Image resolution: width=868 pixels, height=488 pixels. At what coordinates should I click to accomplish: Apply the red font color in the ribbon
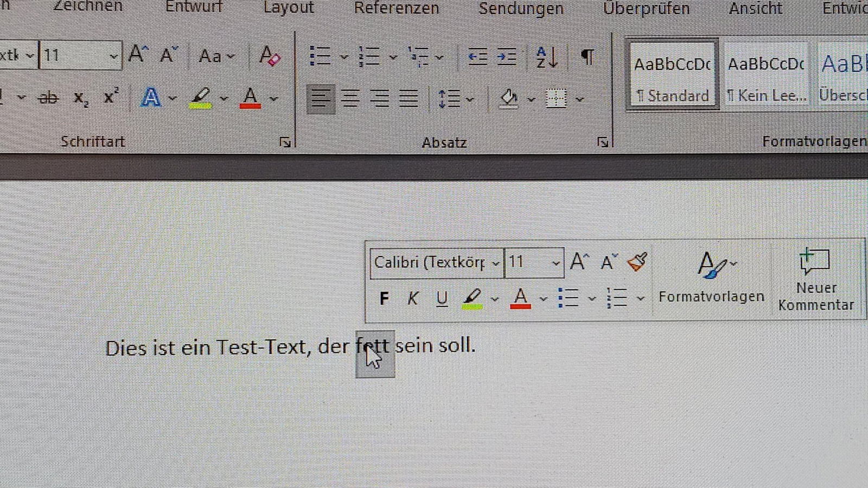click(250, 99)
